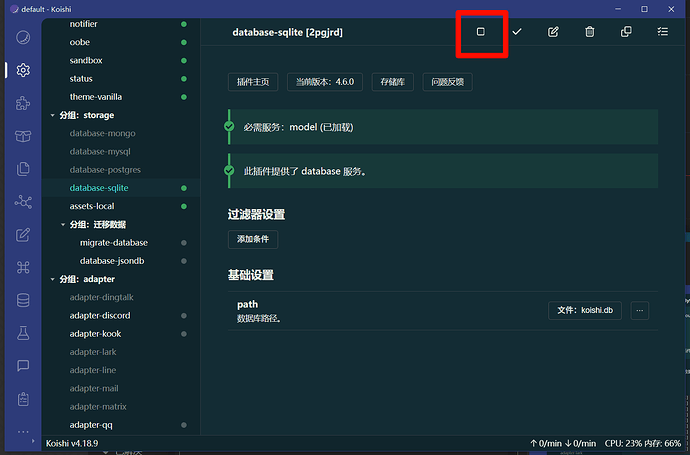Collapse the 分组: 迁移数据 group
Viewport: 690px width, 455px height.
[x=63, y=224]
